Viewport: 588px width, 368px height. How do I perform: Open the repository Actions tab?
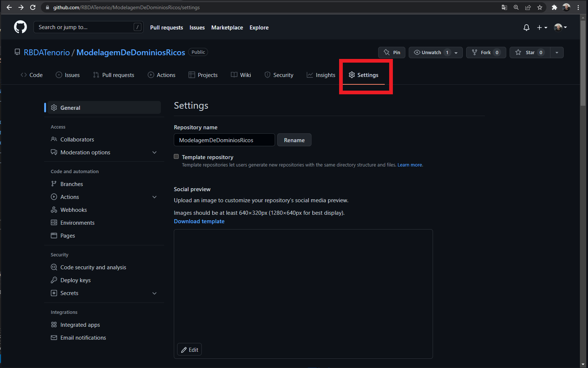tap(162, 75)
